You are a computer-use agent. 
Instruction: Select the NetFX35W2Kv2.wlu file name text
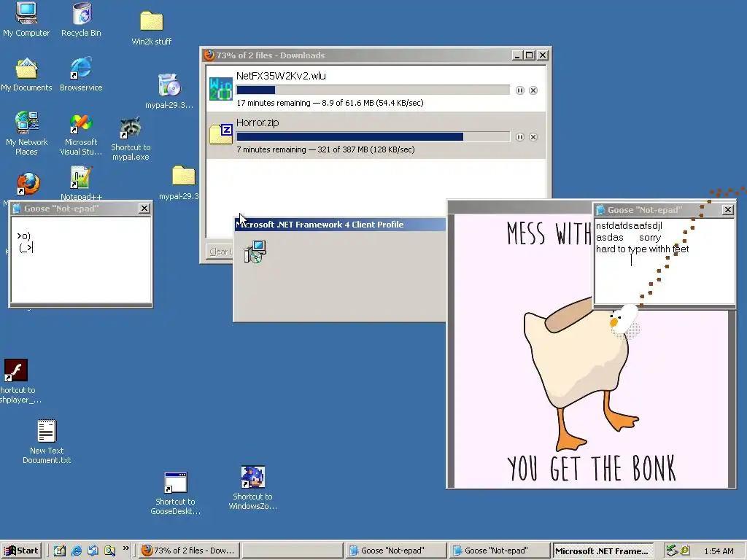(x=281, y=76)
